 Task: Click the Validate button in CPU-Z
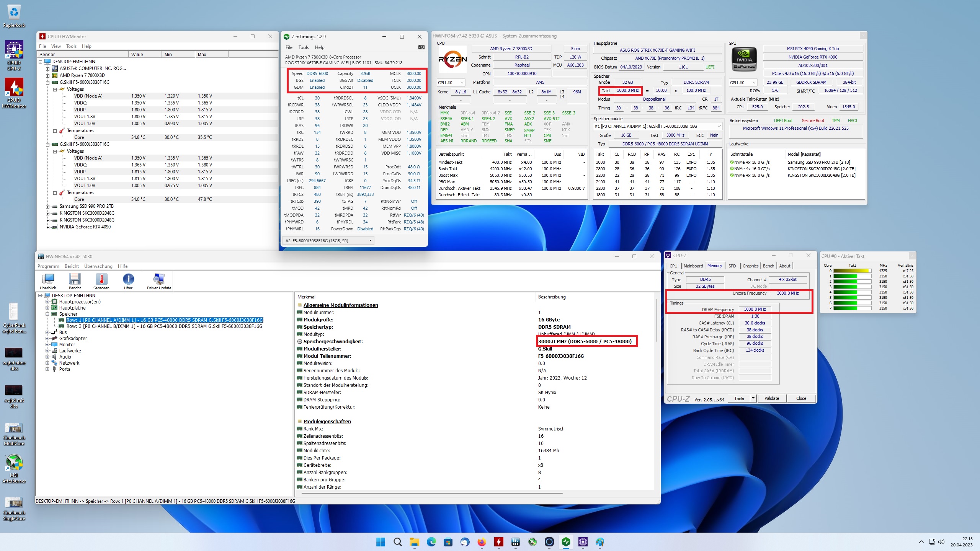tap(771, 398)
